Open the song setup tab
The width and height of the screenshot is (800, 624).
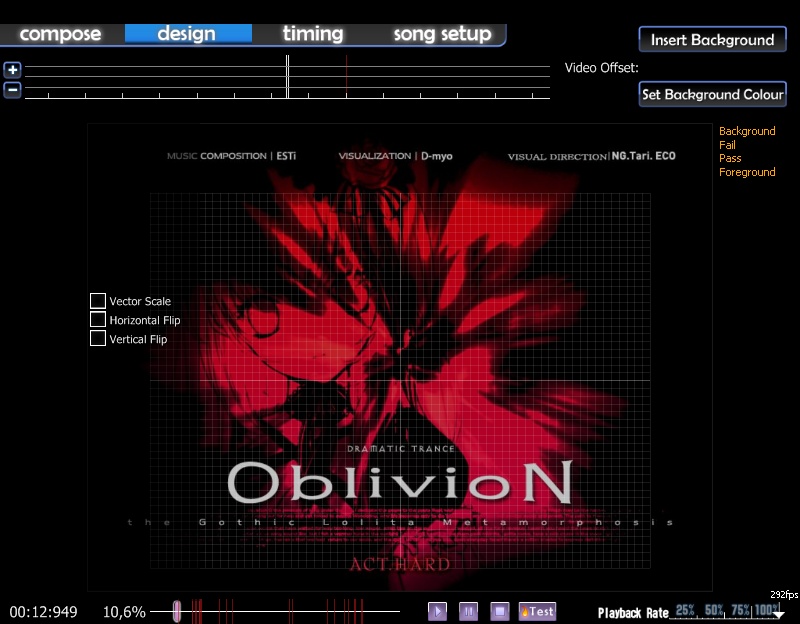(442, 34)
